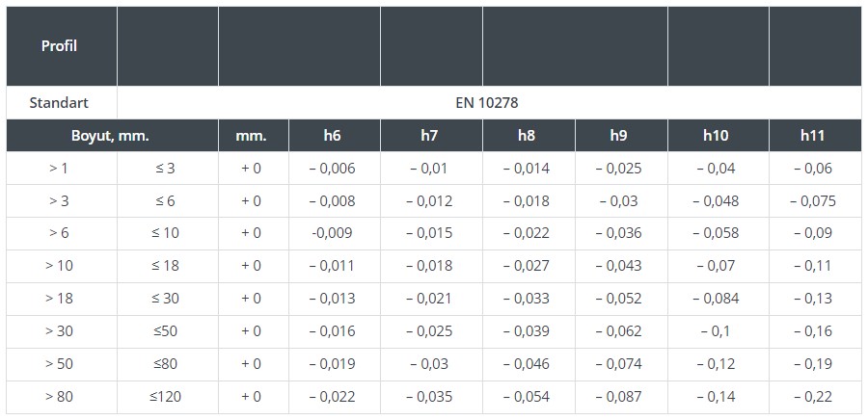868x420 pixels.
Task: Select the h10 column header
Action: (716, 136)
